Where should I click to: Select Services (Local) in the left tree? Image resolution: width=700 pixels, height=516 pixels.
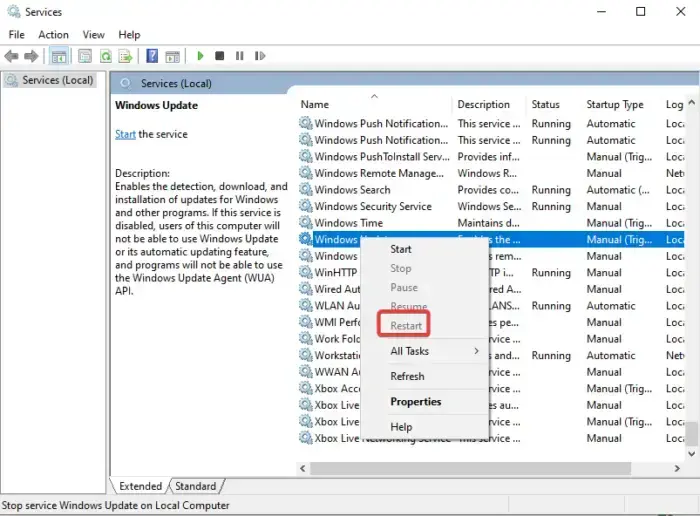pos(54,80)
